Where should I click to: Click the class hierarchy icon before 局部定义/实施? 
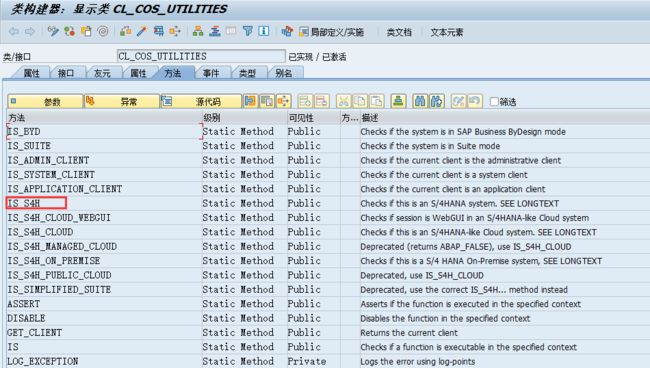287,31
